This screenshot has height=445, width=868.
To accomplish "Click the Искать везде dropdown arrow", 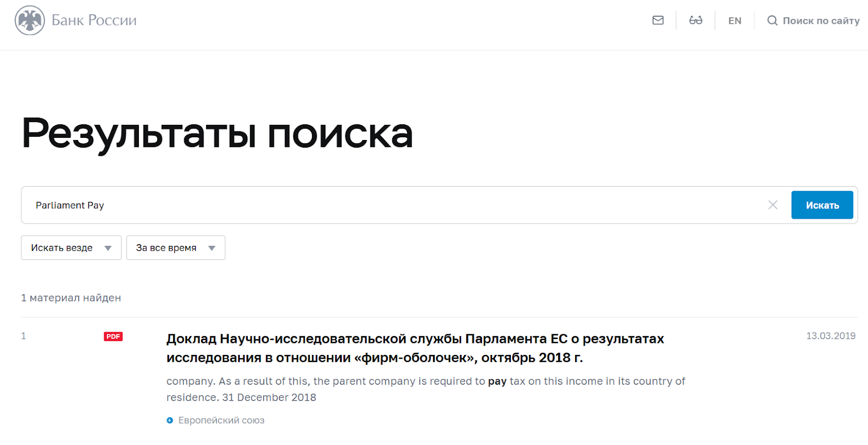I will tap(108, 249).
